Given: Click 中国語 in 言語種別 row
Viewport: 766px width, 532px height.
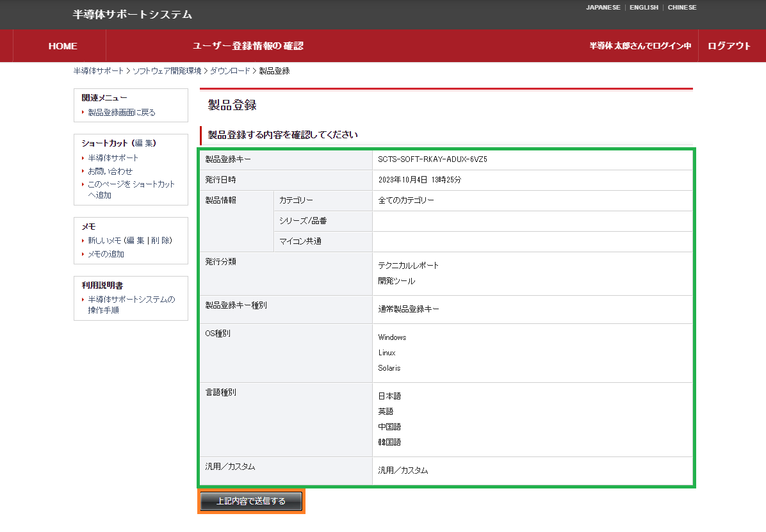Looking at the screenshot, I should click(x=389, y=427).
